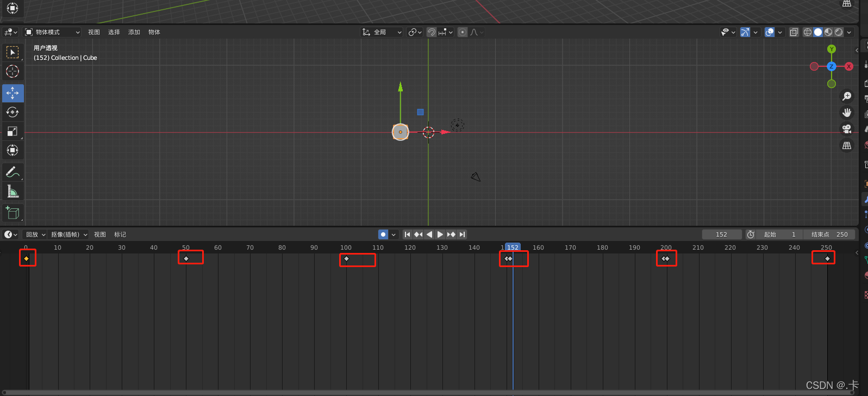Open the proportional falloff curve dropdown
Viewport: 868px width, 396px height.
[x=477, y=32]
